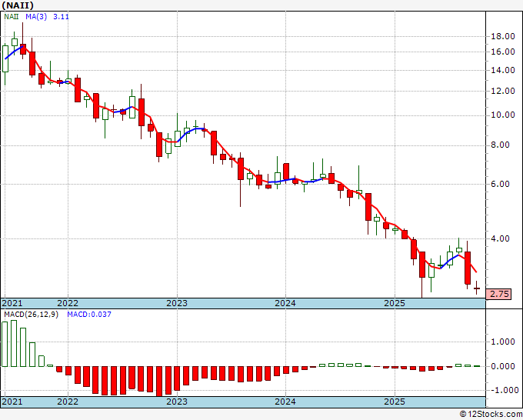Click the tallest green MACD bar in 2021
523x420 pixels.
point(14,343)
